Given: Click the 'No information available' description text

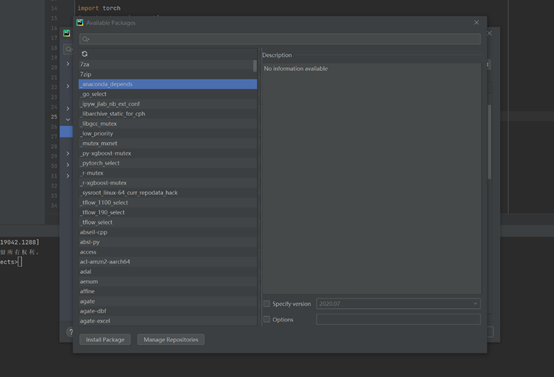Looking at the screenshot, I should pos(296,69).
